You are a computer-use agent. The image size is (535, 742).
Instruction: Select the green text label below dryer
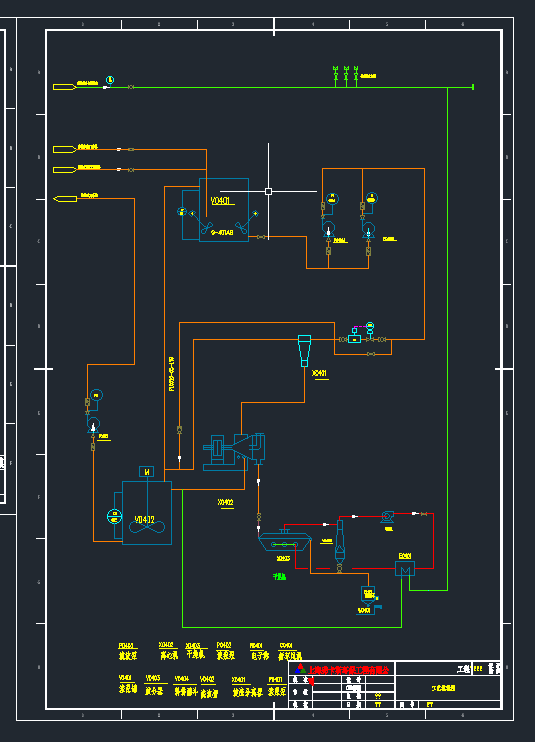click(x=280, y=576)
